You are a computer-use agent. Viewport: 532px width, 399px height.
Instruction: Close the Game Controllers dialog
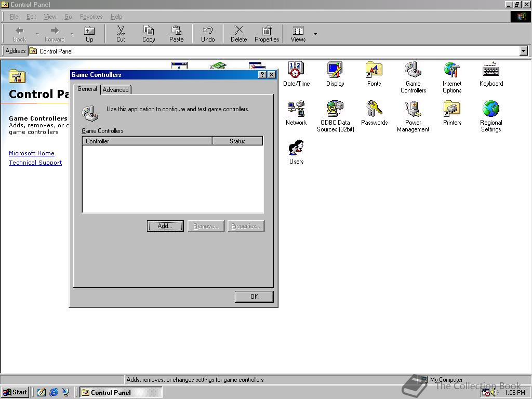click(x=272, y=75)
